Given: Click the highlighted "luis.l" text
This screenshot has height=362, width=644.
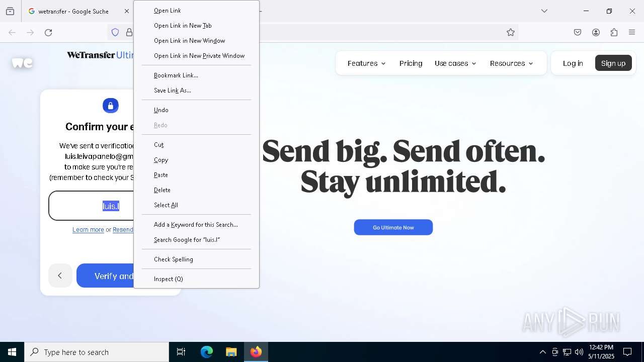Looking at the screenshot, I should pos(111,206).
